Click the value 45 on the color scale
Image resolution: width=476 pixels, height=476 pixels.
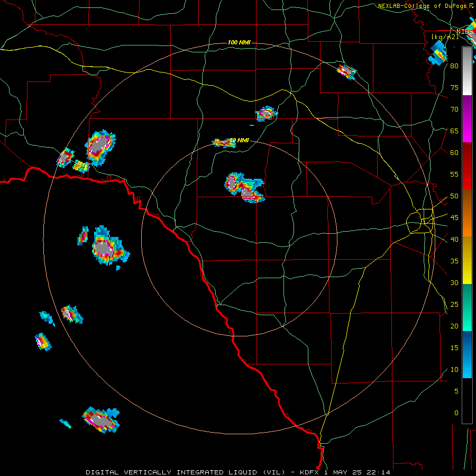(x=454, y=218)
